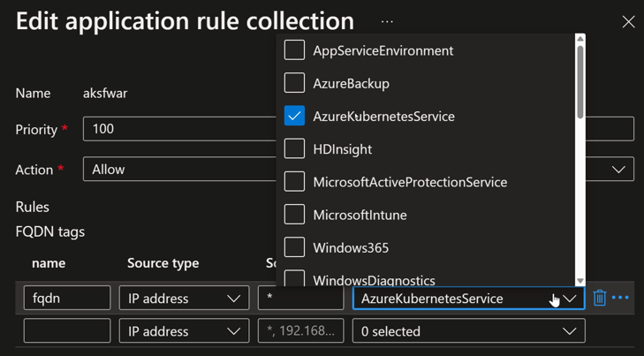Uncheck the AzureKubernetesService tag
This screenshot has height=356, width=644.
[294, 116]
